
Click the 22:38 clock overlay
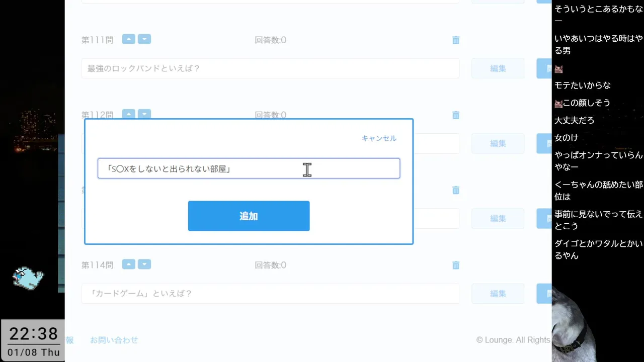(x=34, y=333)
